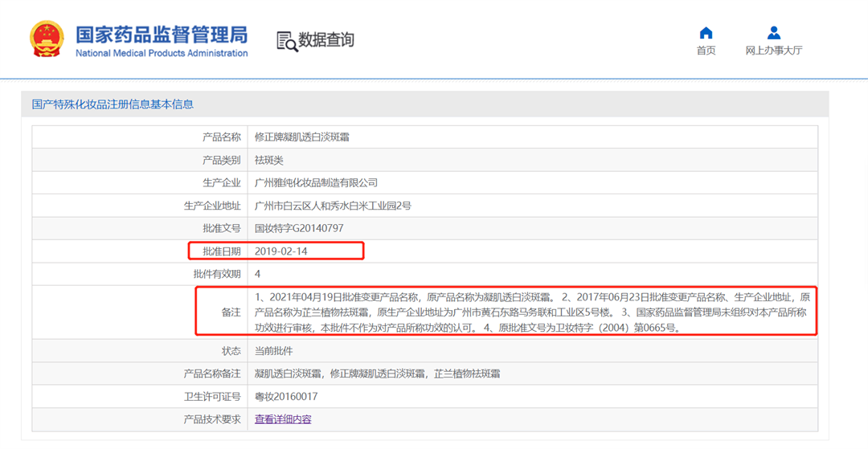868x449 pixels.
Task: Click the 祛斑类 product category value
Action: (268, 161)
